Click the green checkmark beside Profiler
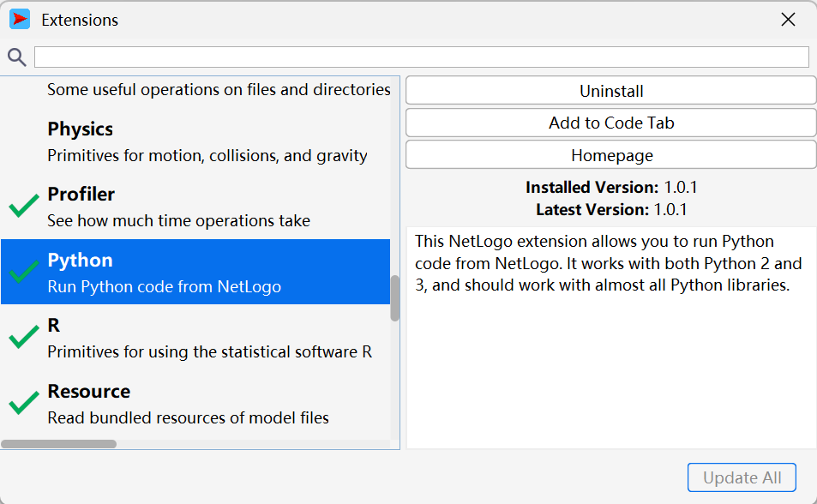The height and width of the screenshot is (504, 817). 24,207
